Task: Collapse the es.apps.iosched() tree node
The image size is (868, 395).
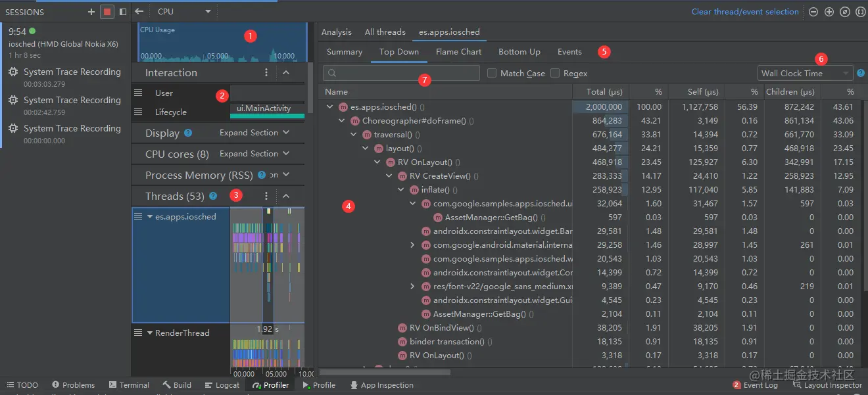Action: click(x=329, y=106)
